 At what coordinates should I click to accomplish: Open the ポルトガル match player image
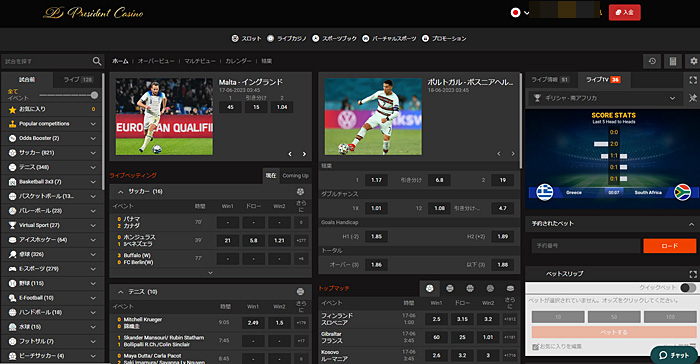click(373, 117)
